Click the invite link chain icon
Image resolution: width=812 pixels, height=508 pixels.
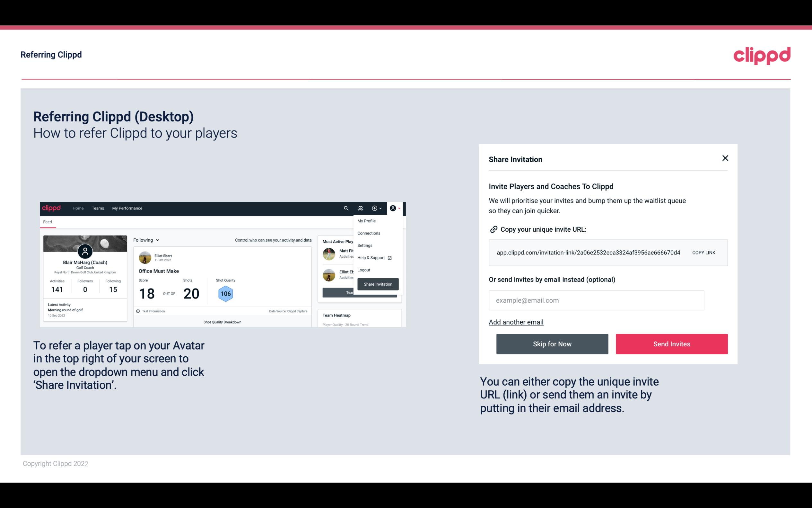[493, 229]
